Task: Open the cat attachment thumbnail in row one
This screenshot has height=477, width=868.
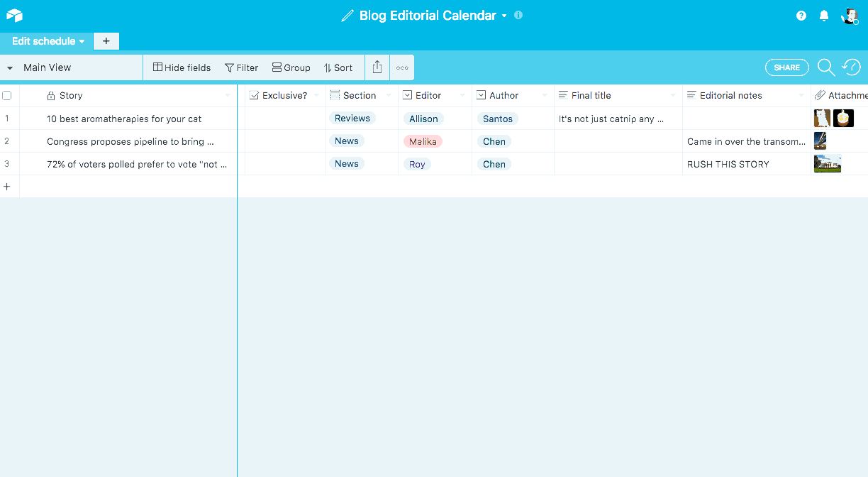Action: pos(821,119)
